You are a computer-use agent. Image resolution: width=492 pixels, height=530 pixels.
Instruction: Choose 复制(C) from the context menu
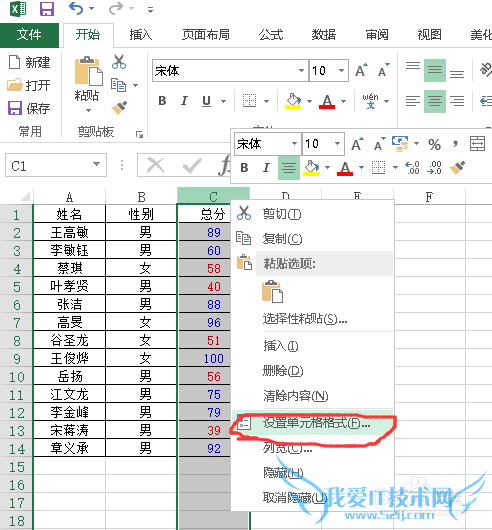(x=313, y=239)
